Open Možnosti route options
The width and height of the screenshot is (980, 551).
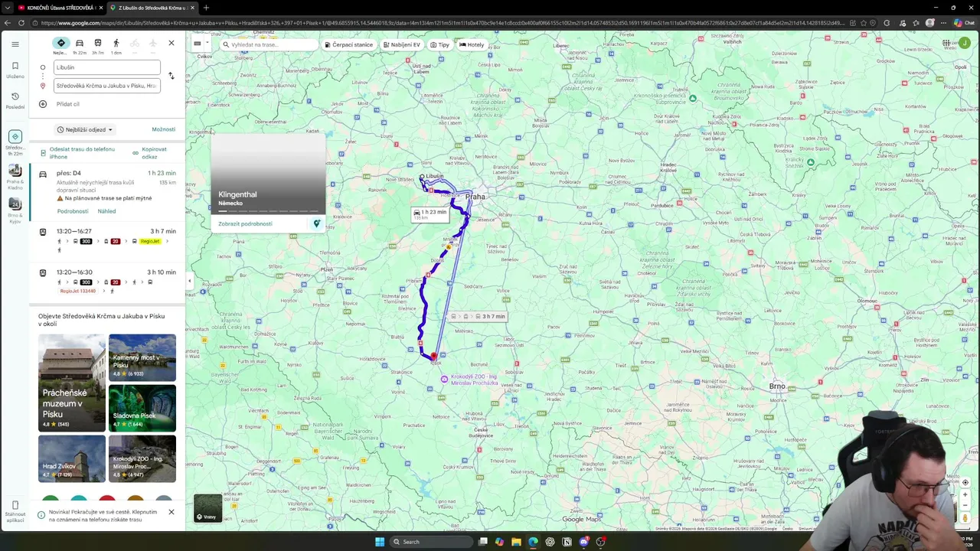coord(164,129)
